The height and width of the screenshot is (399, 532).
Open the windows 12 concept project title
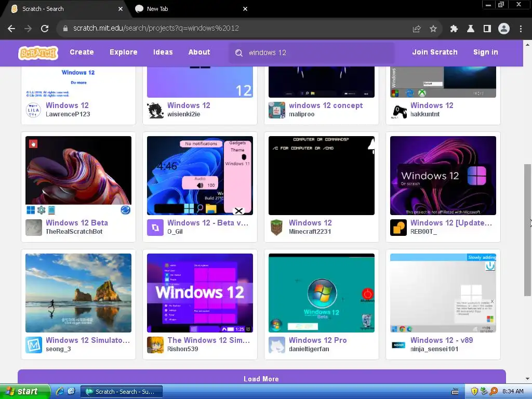pyautogui.click(x=326, y=105)
